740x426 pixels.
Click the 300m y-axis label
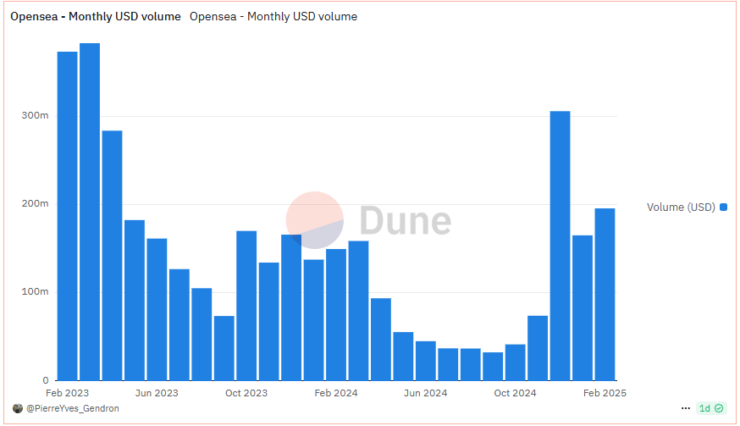[34, 116]
